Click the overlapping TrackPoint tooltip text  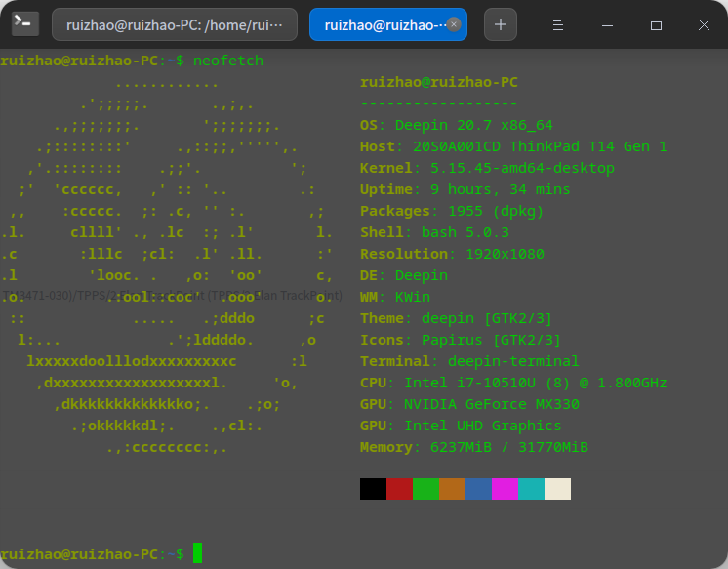[x=173, y=296]
